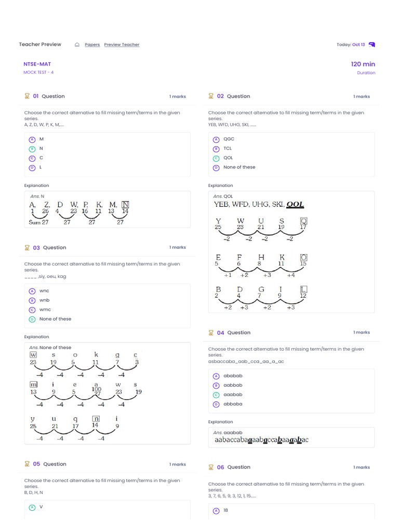Click the Teacher Preview header title
This screenshot has height=532, width=399.
tap(40, 45)
